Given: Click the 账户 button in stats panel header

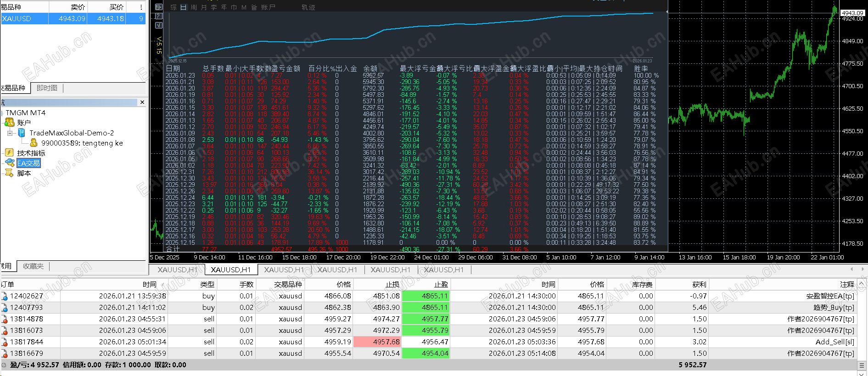Looking at the screenshot, I should click(x=268, y=7).
